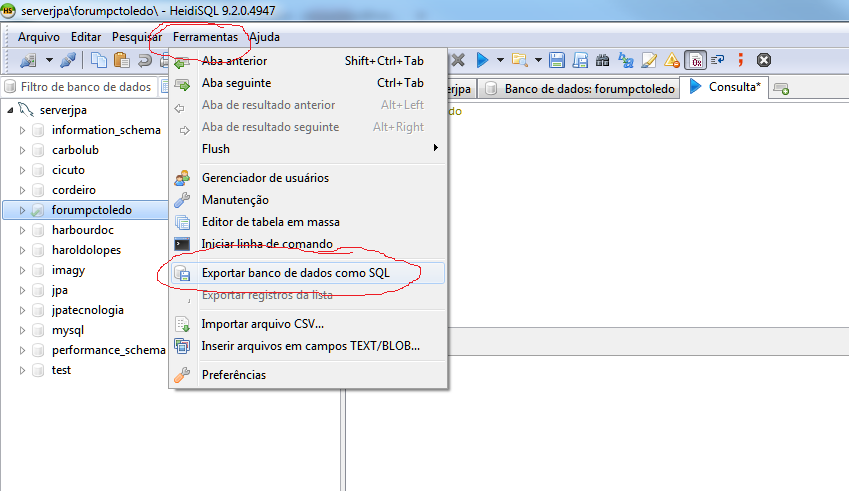Choose 'Aba anterior' from the menu

coord(308,61)
